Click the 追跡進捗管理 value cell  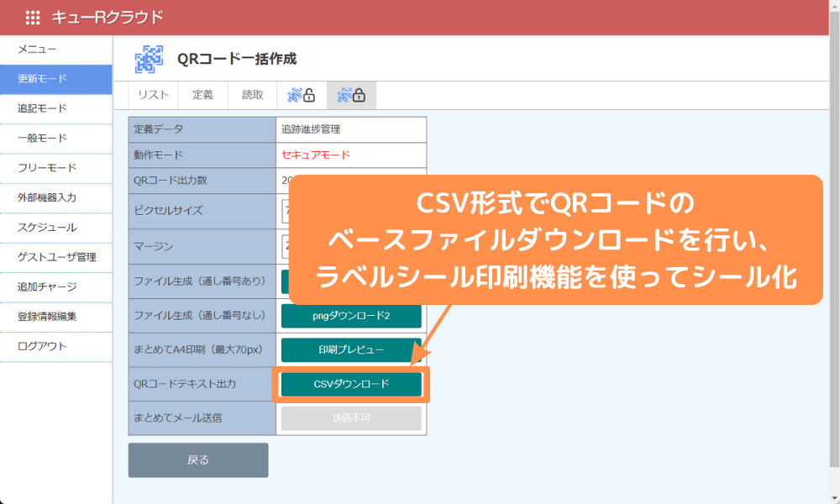(351, 129)
